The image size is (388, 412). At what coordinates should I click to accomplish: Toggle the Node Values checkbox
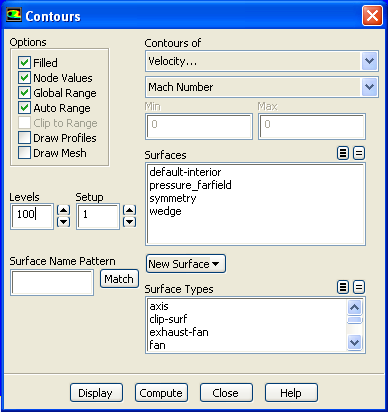coord(24,78)
